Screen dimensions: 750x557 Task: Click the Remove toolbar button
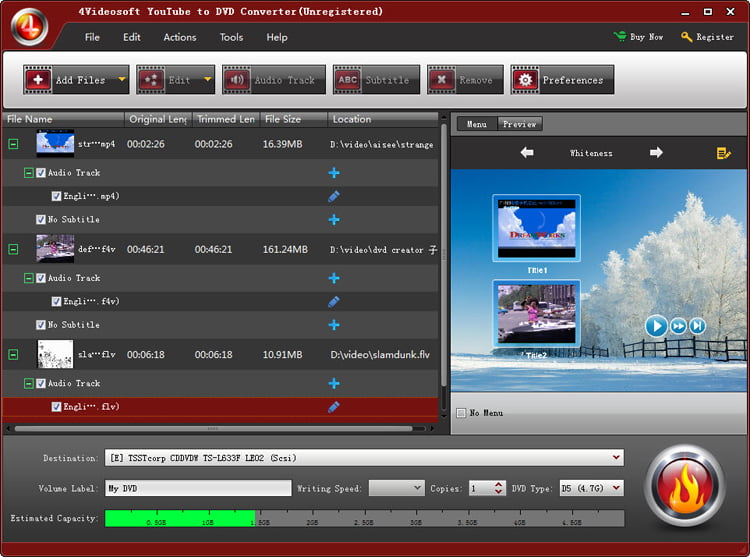coord(465,80)
